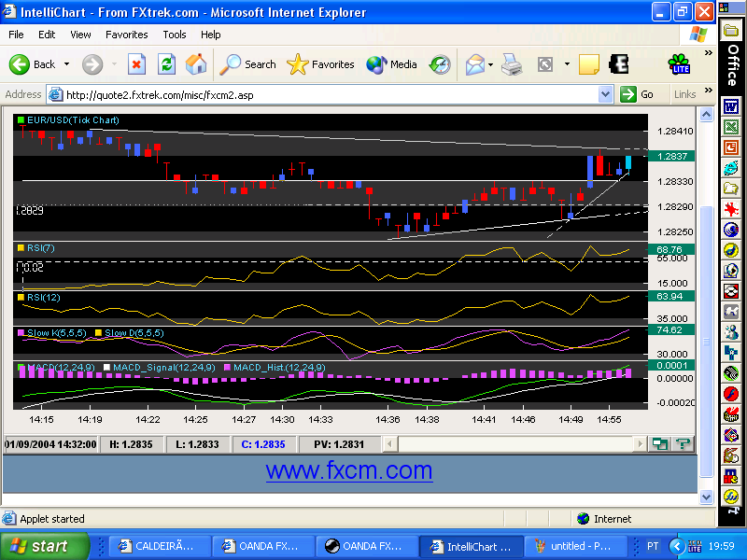This screenshot has height=560, width=747.
Task: Click the black E toolbar icon
Action: [619, 64]
